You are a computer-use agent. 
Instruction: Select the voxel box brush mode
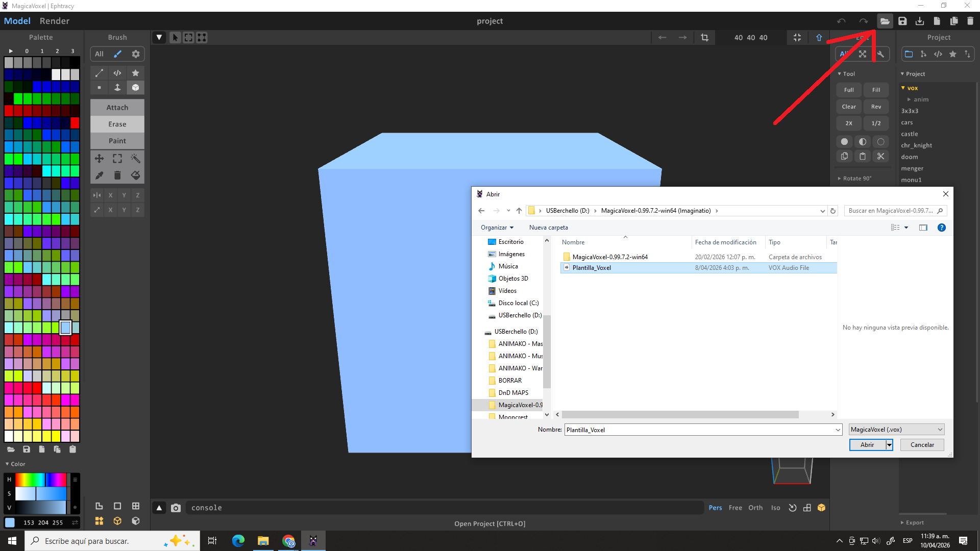[135, 87]
